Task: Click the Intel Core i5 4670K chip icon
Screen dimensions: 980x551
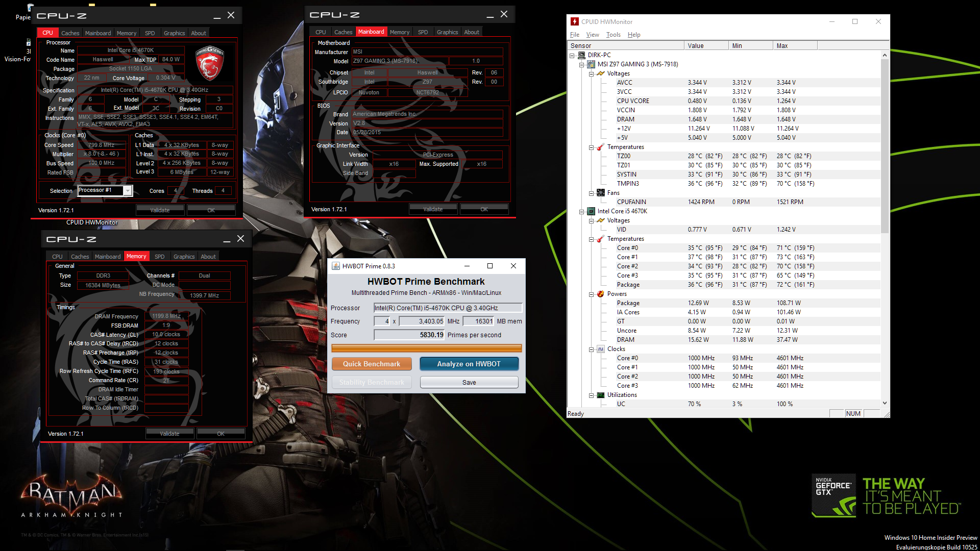Action: 591,211
